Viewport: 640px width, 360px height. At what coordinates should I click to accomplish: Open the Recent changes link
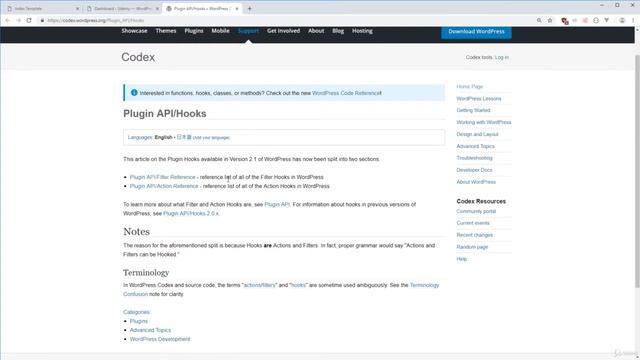click(474, 235)
